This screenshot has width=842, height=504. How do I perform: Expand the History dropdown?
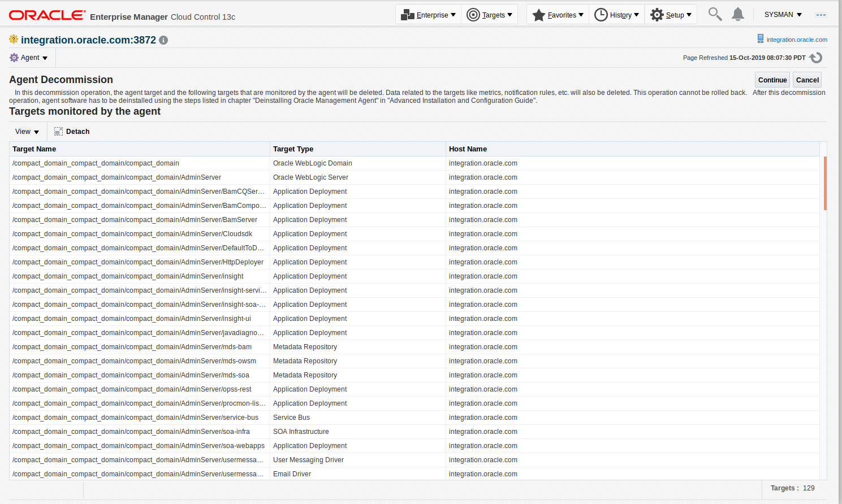pyautogui.click(x=616, y=15)
